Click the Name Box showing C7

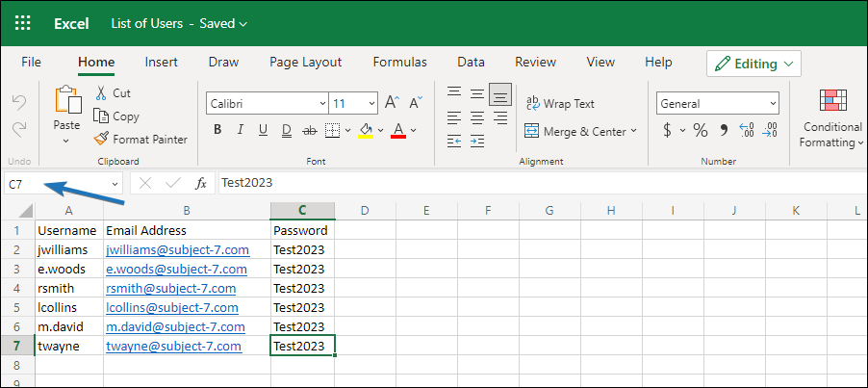tap(56, 183)
